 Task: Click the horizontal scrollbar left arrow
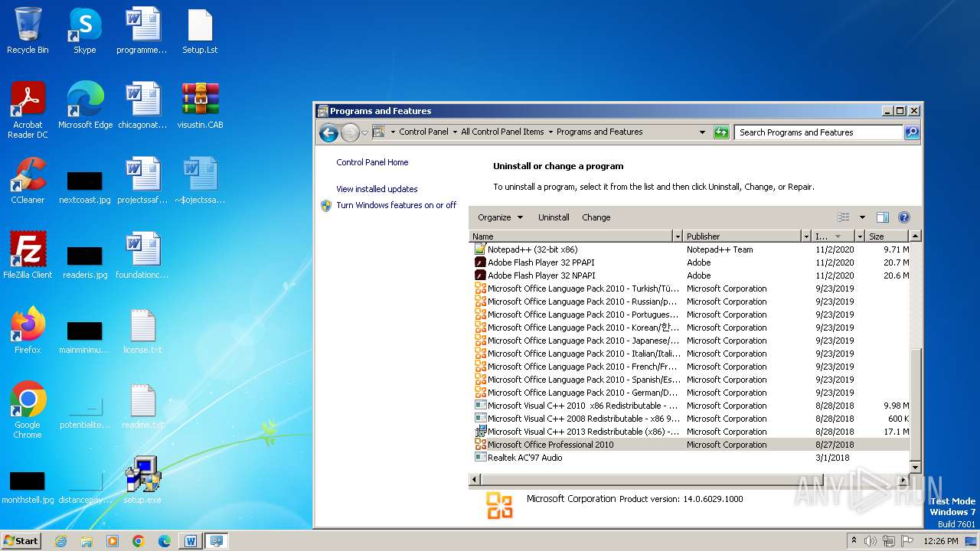[x=475, y=479]
